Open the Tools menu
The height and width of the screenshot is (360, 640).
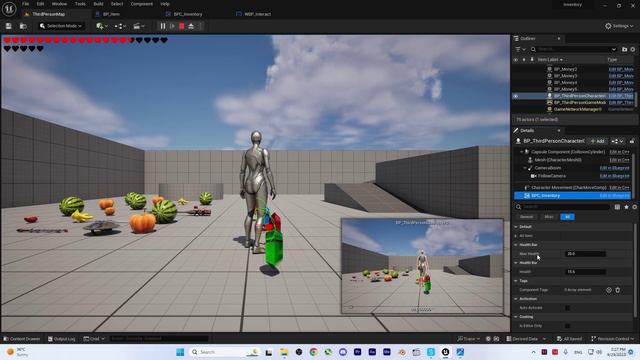(x=80, y=4)
